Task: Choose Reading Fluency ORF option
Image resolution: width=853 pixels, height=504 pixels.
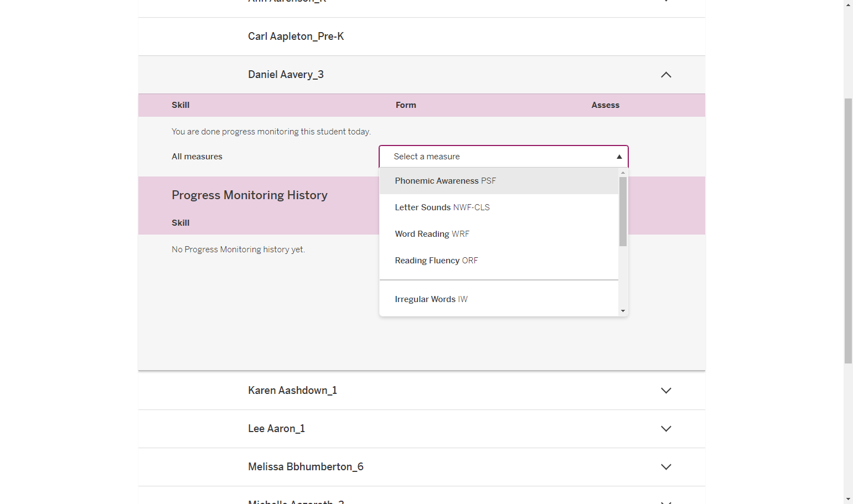Action: tap(499, 261)
